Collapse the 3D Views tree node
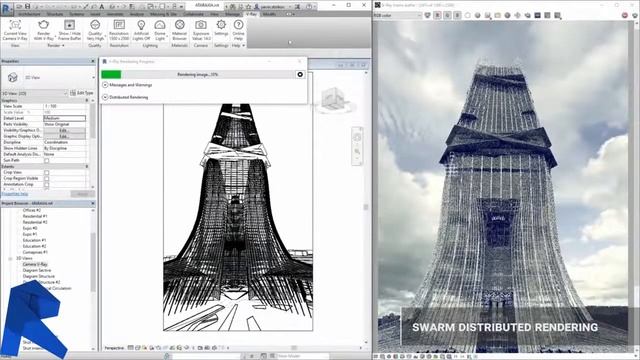Viewport: 640px width, 360px height. 10,258
